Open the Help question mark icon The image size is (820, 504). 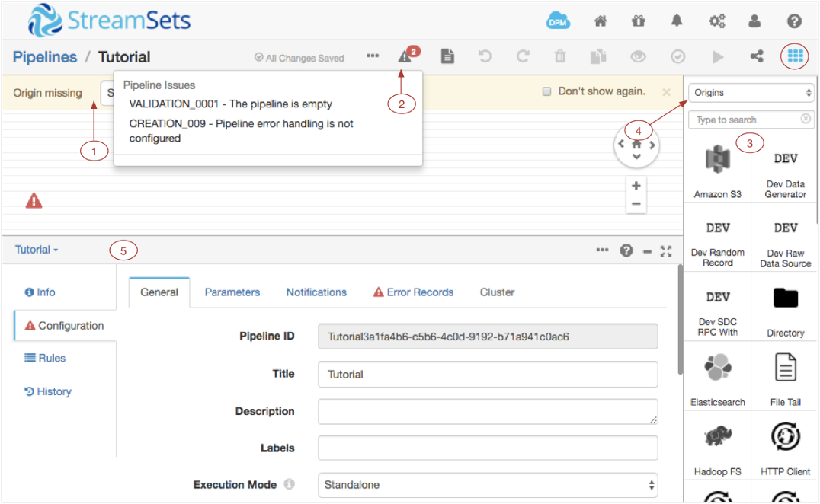click(x=794, y=21)
